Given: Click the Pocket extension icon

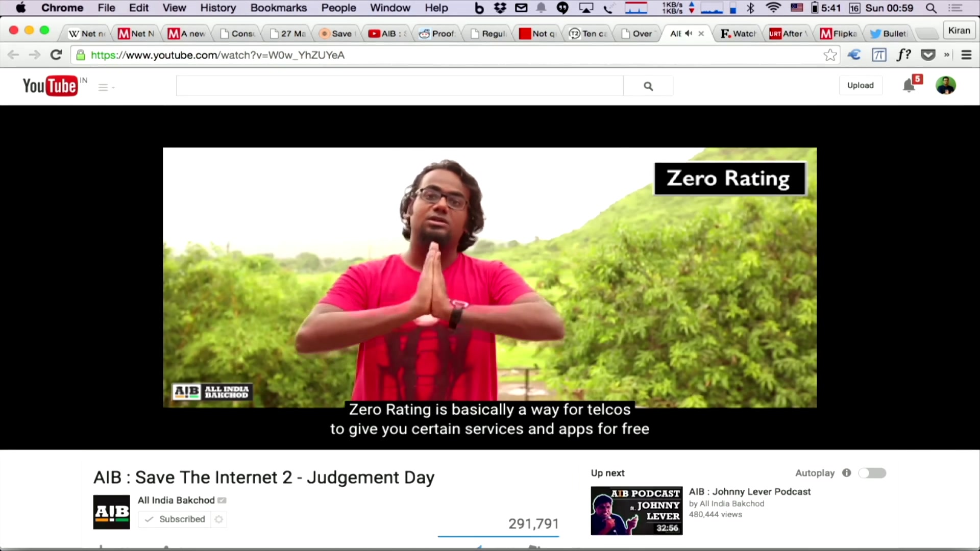Looking at the screenshot, I should tap(928, 55).
